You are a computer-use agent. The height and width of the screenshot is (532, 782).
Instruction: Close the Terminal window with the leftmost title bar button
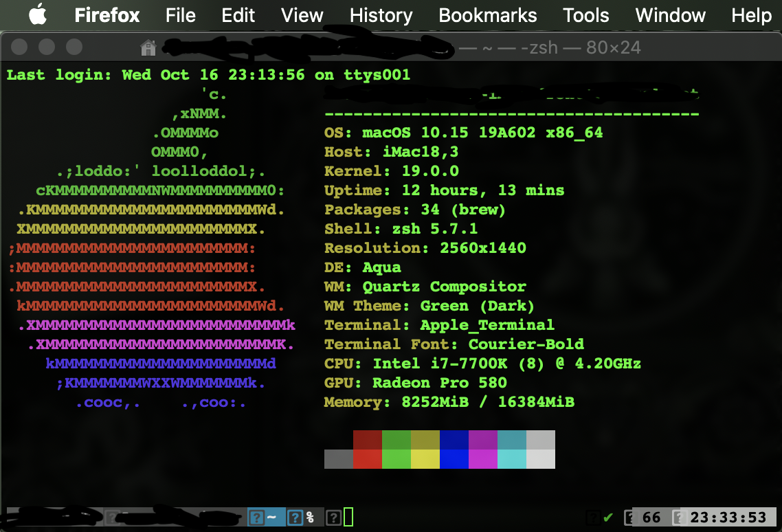(19, 47)
